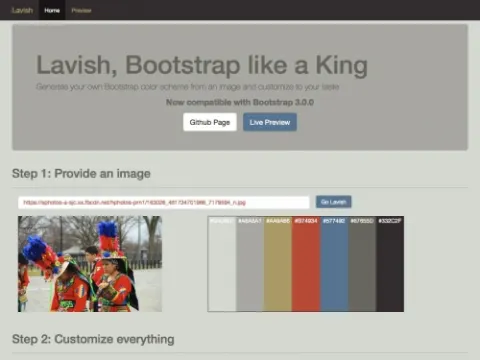Screen dimensions: 480x360
Task: Select the festival dancers source image
Action: click(90, 264)
